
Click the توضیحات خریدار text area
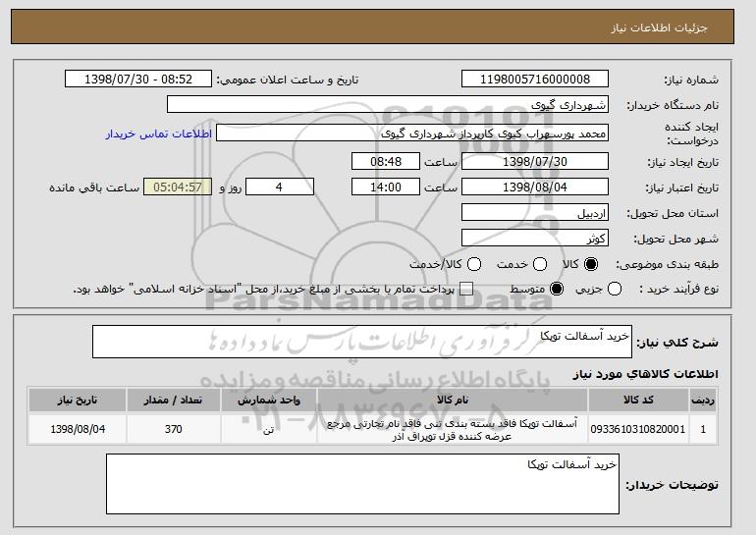pyautogui.click(x=362, y=484)
